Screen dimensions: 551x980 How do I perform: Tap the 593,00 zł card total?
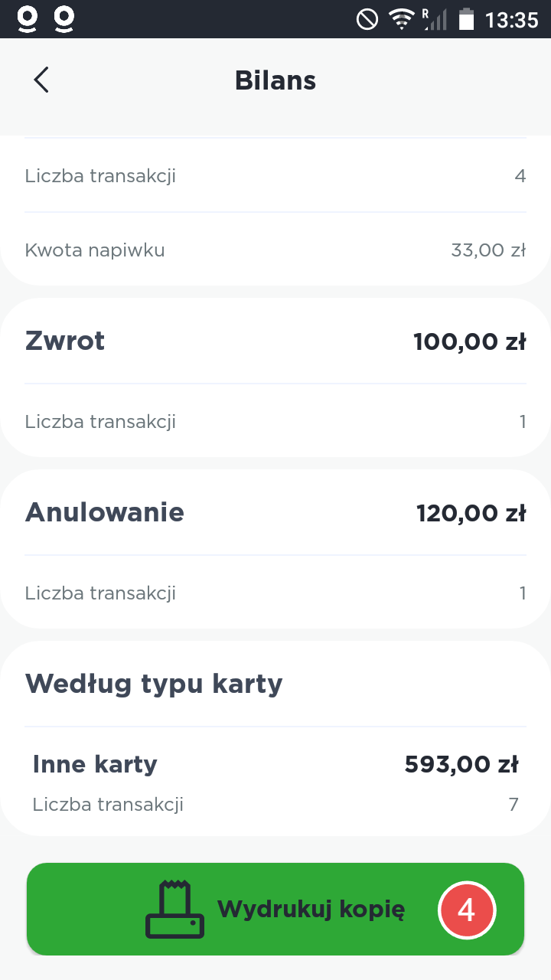[x=461, y=764]
